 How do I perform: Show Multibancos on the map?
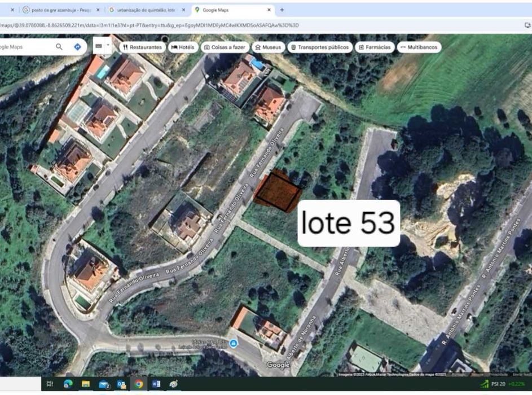(x=419, y=47)
